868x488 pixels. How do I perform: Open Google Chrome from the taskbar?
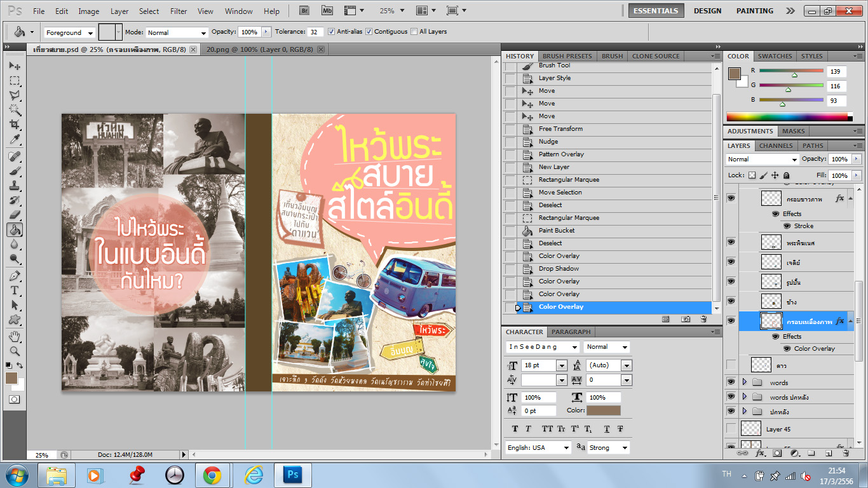pos(212,475)
